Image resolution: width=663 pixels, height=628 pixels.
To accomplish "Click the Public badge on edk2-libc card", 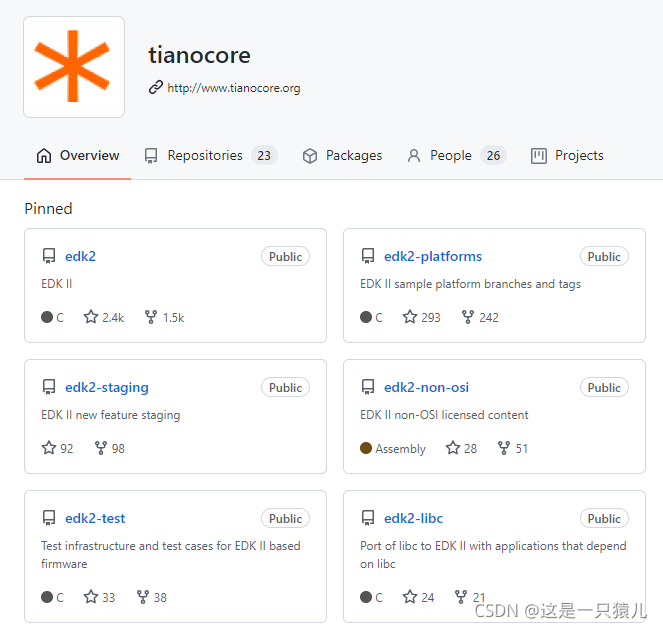I will (604, 518).
